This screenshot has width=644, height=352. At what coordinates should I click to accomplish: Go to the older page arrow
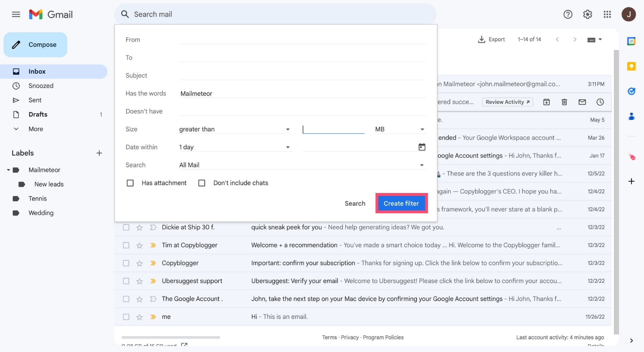click(575, 39)
